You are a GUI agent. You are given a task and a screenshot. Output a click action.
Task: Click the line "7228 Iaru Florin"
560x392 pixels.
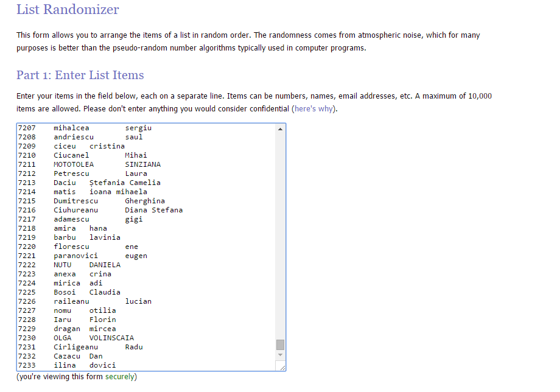pos(67,320)
